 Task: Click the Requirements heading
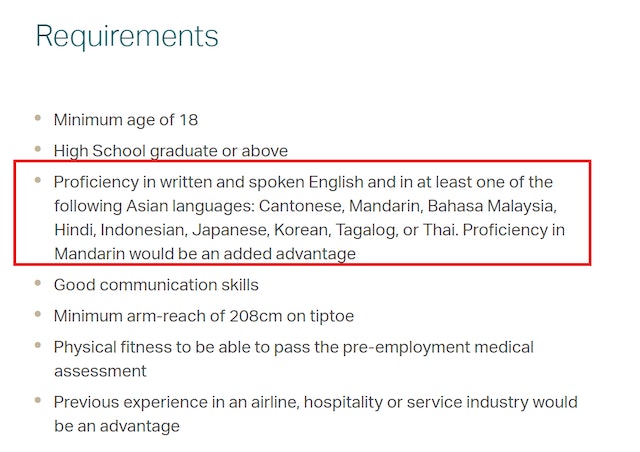coord(127,37)
